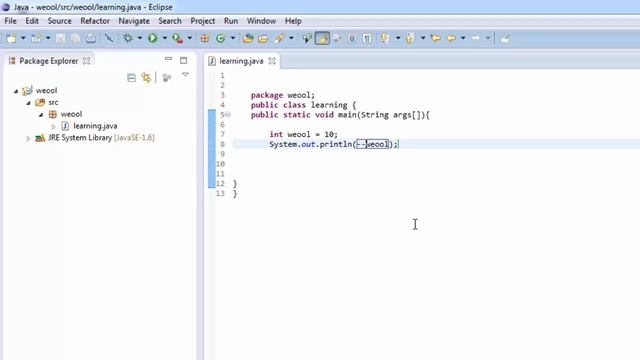This screenshot has height=360, width=640.
Task: Click the Save All toolbar icon
Action: coord(76,38)
